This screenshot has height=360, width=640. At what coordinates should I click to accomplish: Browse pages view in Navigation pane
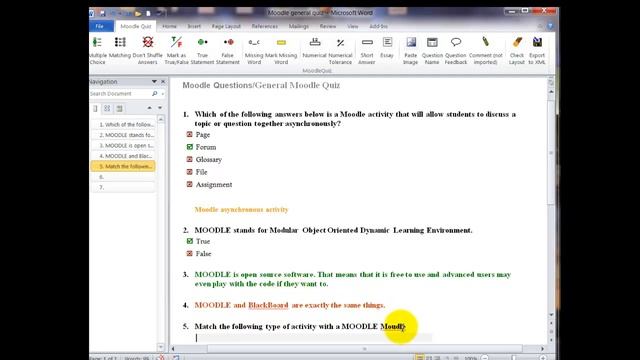tap(107, 109)
